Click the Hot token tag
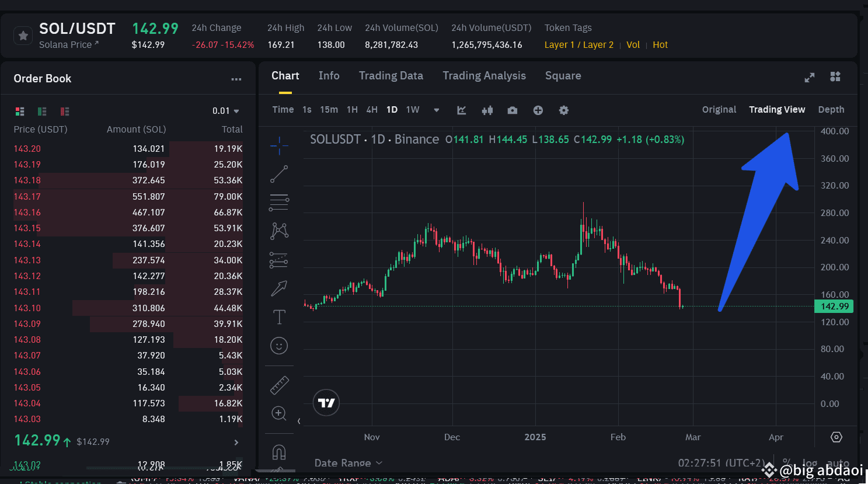 point(660,45)
